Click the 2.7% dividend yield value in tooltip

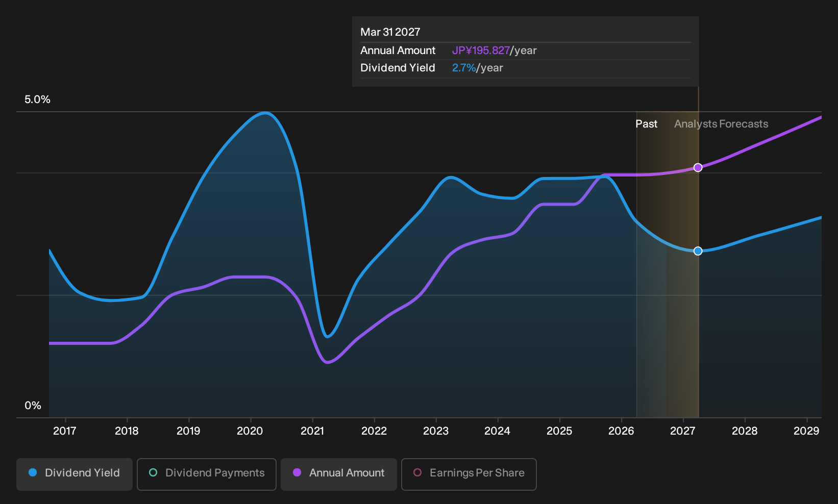click(464, 68)
